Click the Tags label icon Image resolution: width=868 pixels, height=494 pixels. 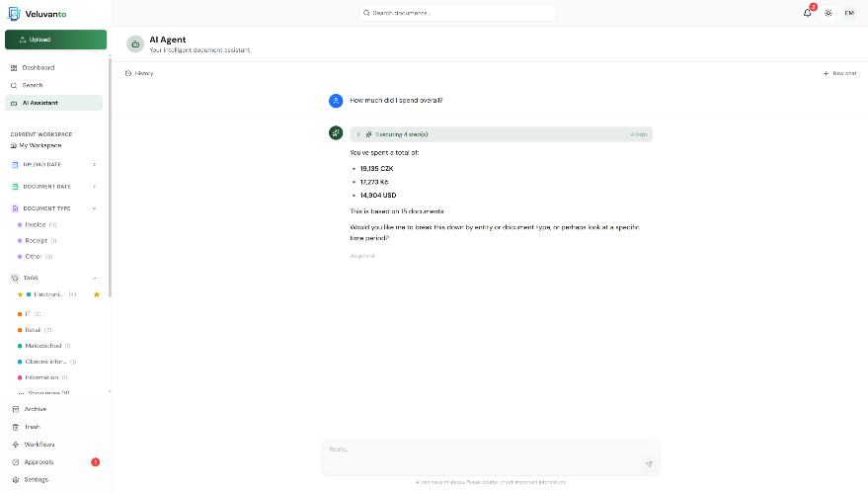point(15,278)
